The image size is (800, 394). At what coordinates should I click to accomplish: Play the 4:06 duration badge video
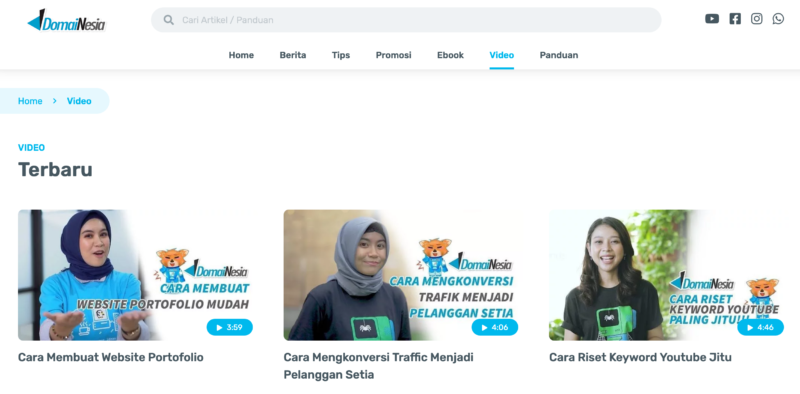(494, 327)
